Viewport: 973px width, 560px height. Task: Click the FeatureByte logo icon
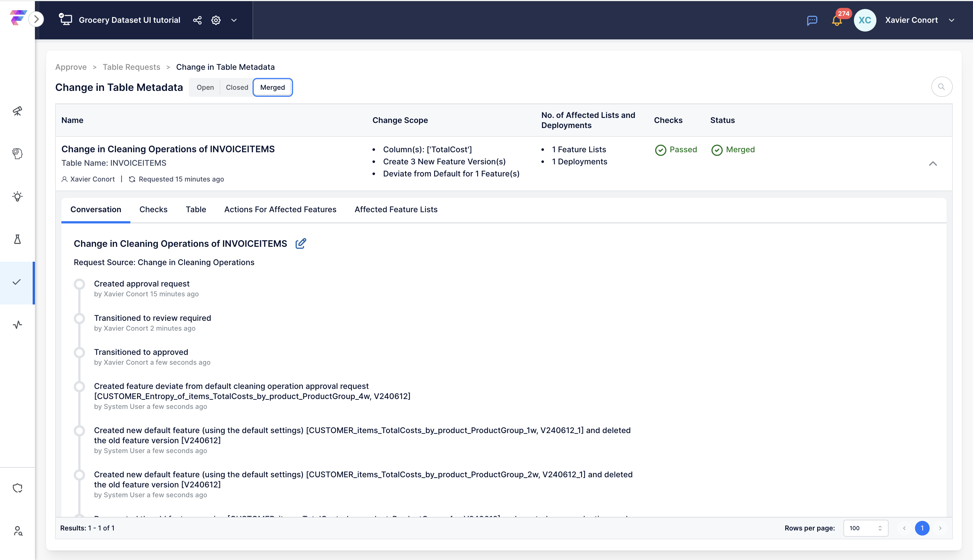18,18
